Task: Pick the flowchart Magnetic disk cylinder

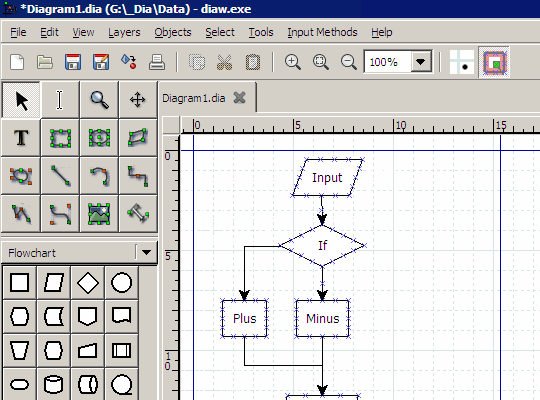Action: coord(54,384)
